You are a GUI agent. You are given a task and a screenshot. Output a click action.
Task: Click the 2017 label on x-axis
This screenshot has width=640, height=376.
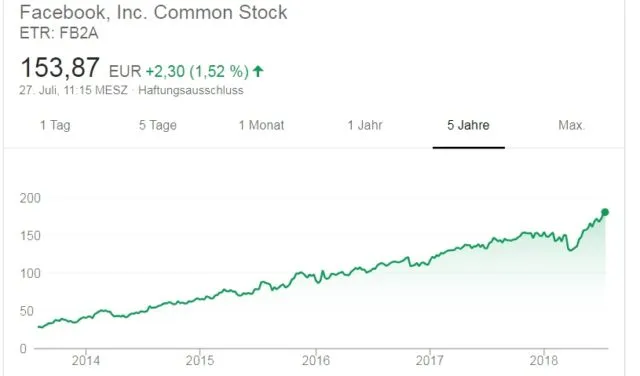tap(429, 360)
